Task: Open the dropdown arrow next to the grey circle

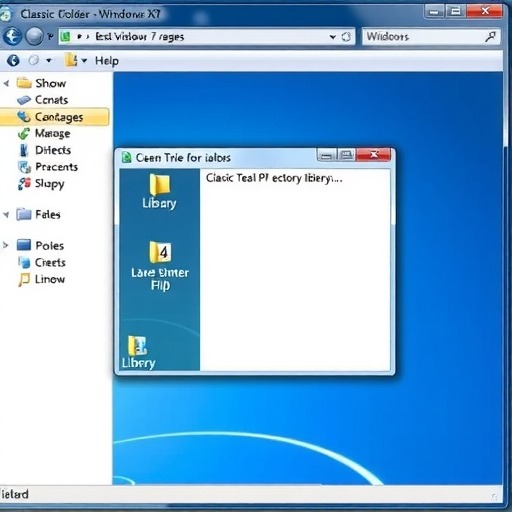Action: (x=49, y=61)
